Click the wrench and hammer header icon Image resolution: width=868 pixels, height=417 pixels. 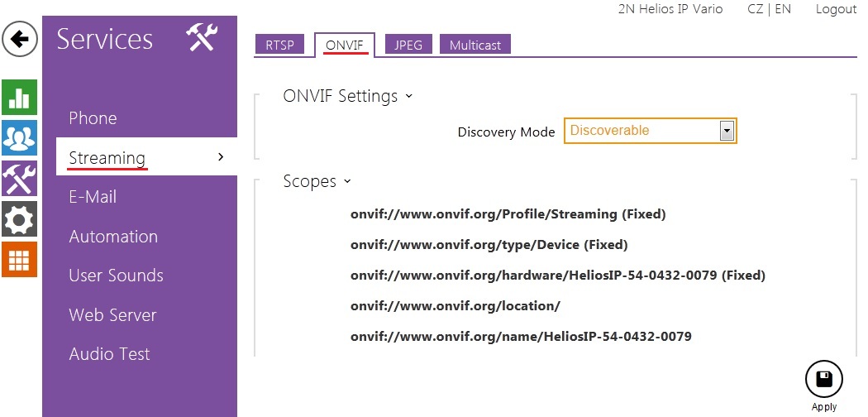(201, 38)
